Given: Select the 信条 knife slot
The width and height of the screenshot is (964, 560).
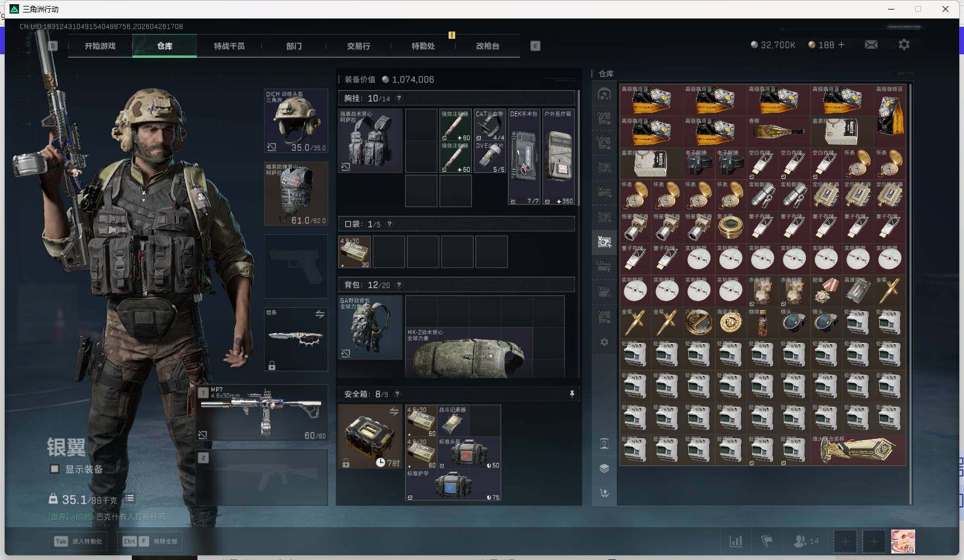Looking at the screenshot, I should coord(296,339).
